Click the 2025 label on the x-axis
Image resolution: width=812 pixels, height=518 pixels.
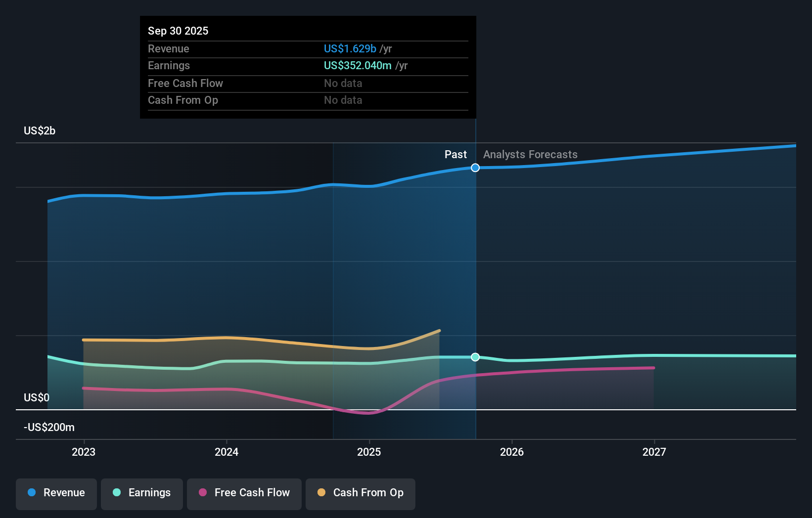point(369,452)
